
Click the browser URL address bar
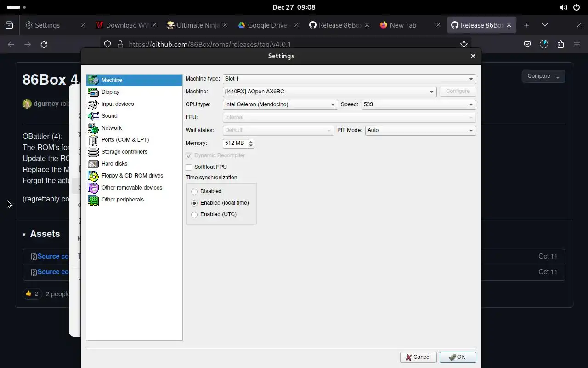[x=285, y=45]
